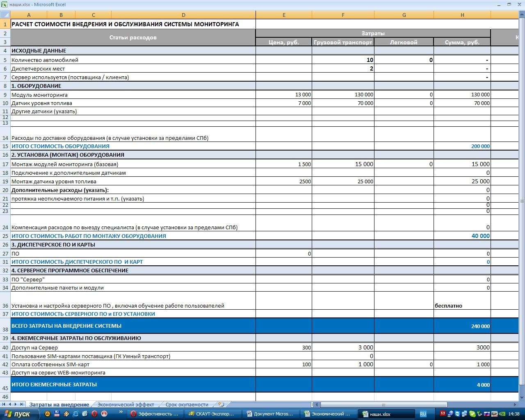Jump to first sheet with tab navigation arrow
This screenshot has width=525, height=420.
click(4, 404)
